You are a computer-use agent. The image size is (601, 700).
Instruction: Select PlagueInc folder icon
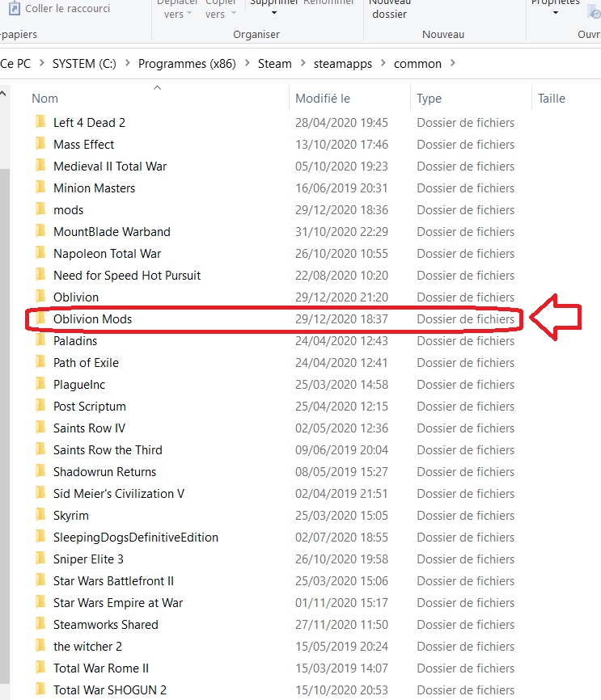point(40,385)
